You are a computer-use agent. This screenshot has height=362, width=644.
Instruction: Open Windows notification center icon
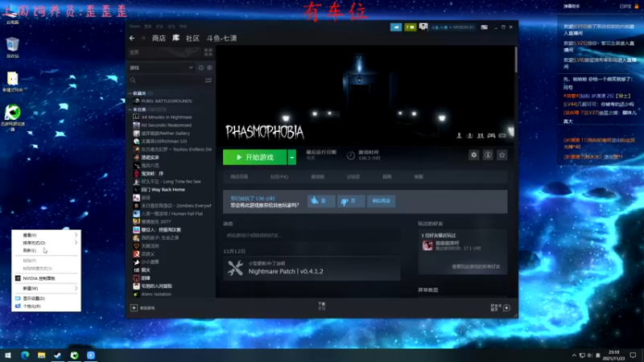pos(633,355)
